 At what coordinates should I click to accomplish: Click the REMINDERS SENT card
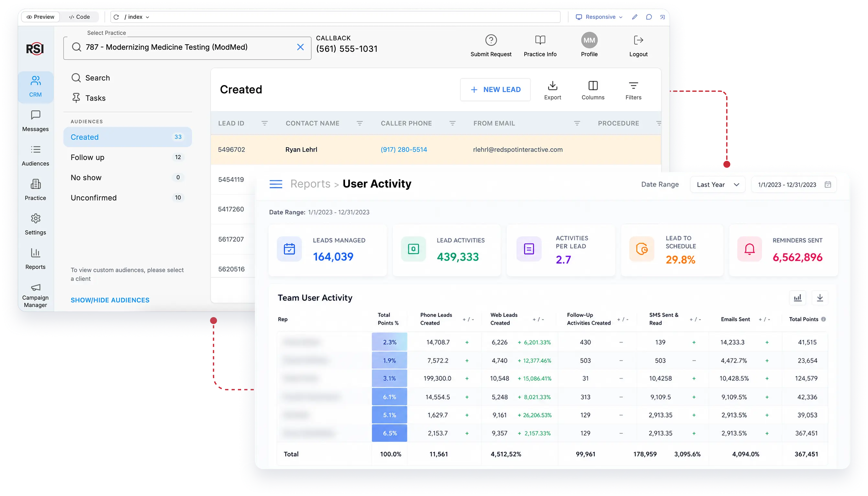783,250
